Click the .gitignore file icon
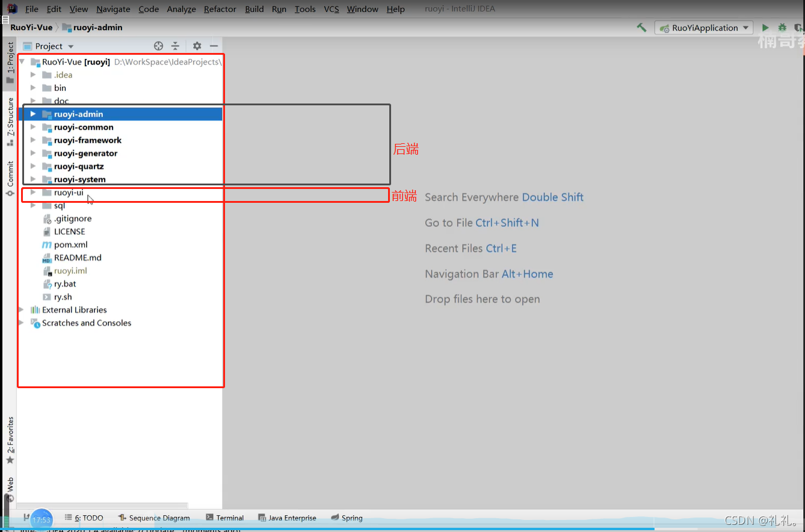Screen dimensions: 805x532 (x=48, y=218)
